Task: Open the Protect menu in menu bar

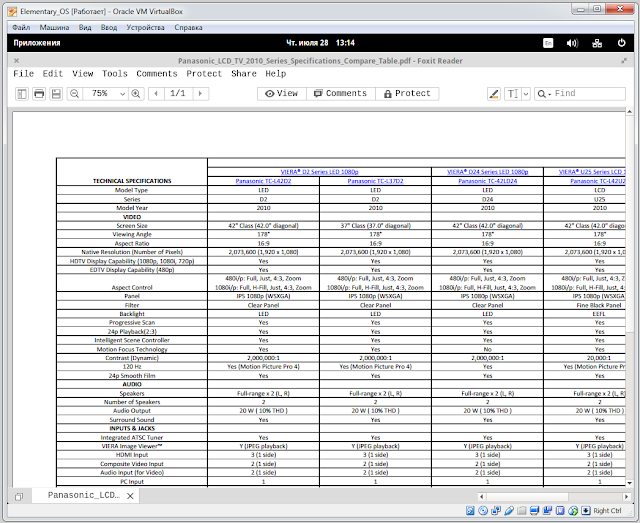Action: (204, 74)
